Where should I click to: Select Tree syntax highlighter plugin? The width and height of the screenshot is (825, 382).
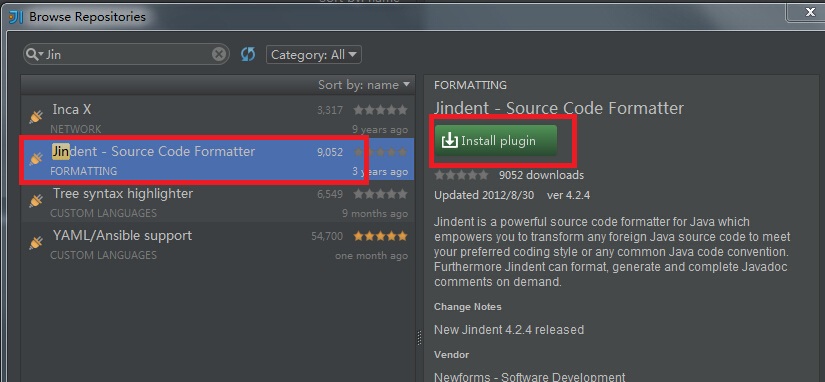[217, 201]
